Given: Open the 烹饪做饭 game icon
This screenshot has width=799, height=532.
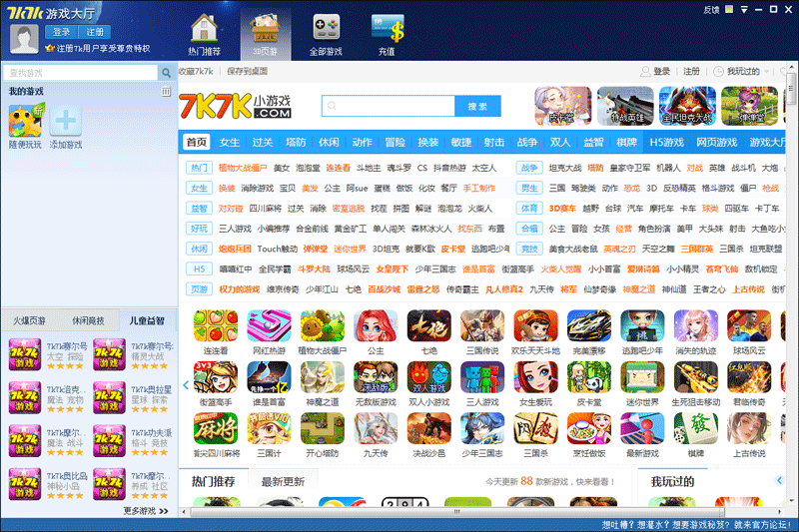Looking at the screenshot, I should (x=589, y=428).
